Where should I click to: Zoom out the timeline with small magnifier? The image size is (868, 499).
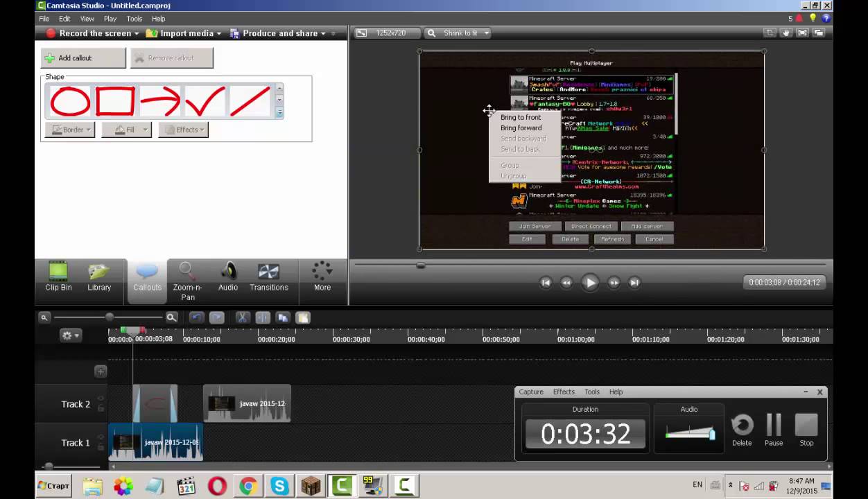44,317
